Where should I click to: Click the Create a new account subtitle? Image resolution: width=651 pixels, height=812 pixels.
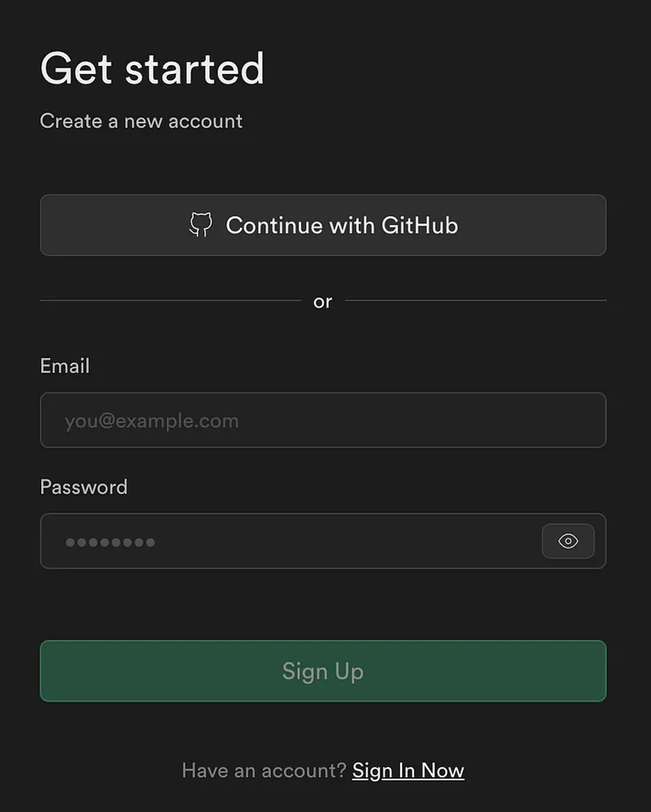(x=141, y=121)
